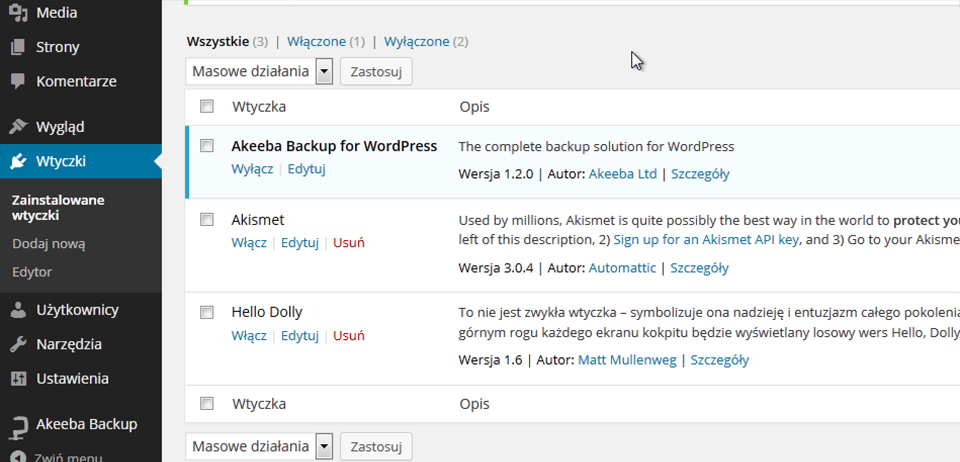Click Edytuj under Akismet

pyautogui.click(x=300, y=243)
